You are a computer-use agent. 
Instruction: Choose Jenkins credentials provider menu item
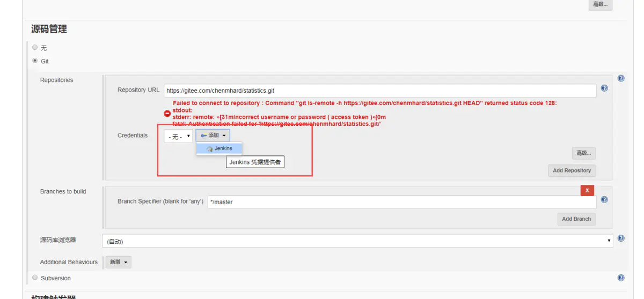click(x=219, y=148)
